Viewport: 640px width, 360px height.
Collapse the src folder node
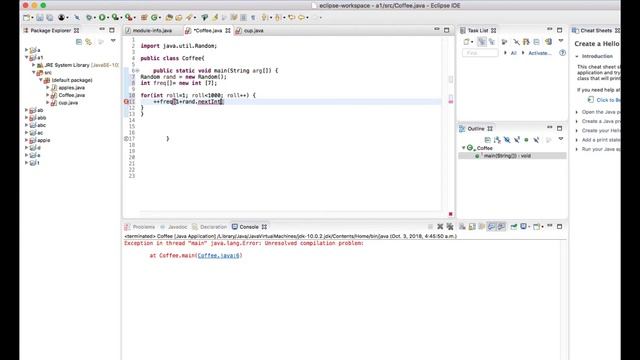pos(33,72)
